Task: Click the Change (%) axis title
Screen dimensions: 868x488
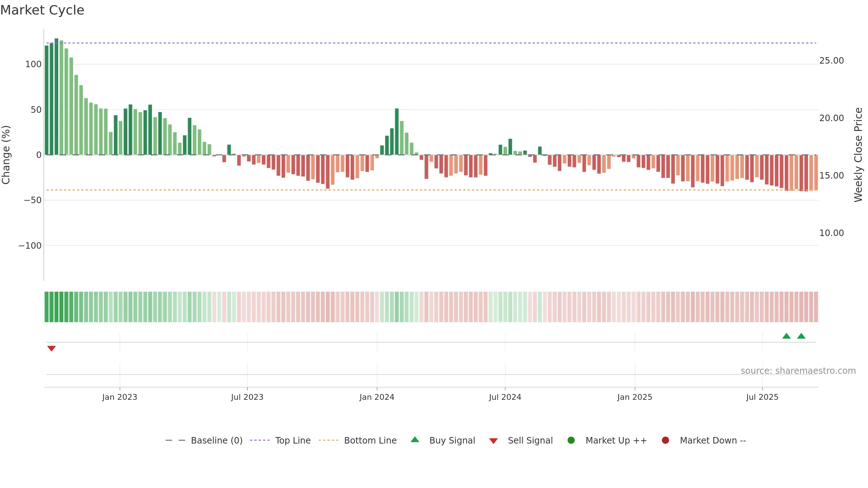Action: coord(6,155)
